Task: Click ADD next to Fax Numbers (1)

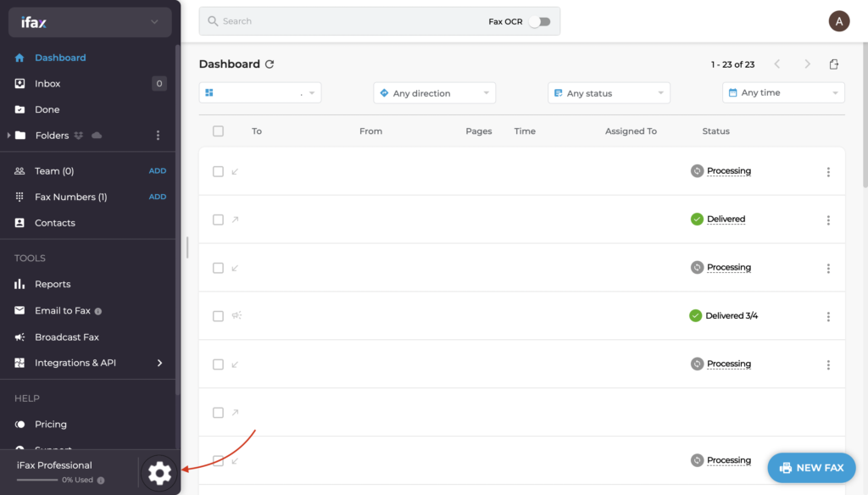Action: click(x=157, y=197)
